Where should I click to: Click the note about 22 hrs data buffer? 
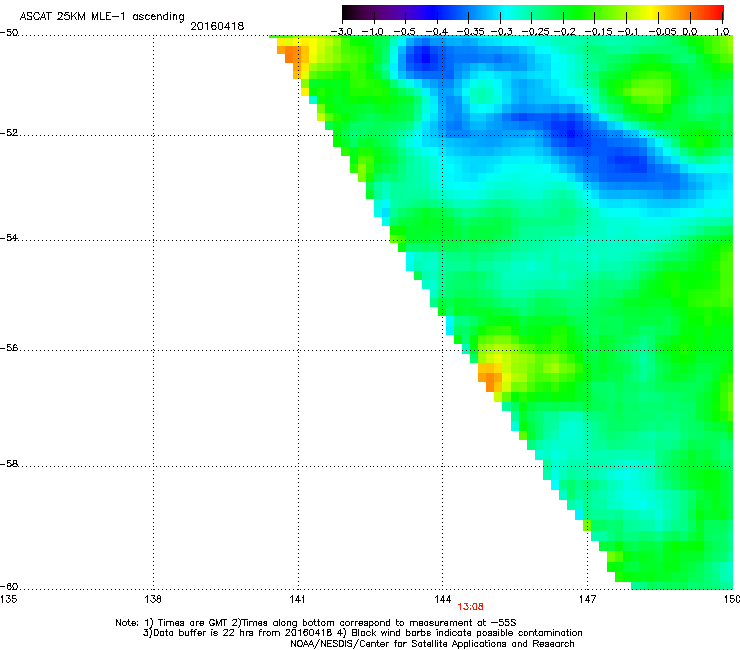point(239,633)
